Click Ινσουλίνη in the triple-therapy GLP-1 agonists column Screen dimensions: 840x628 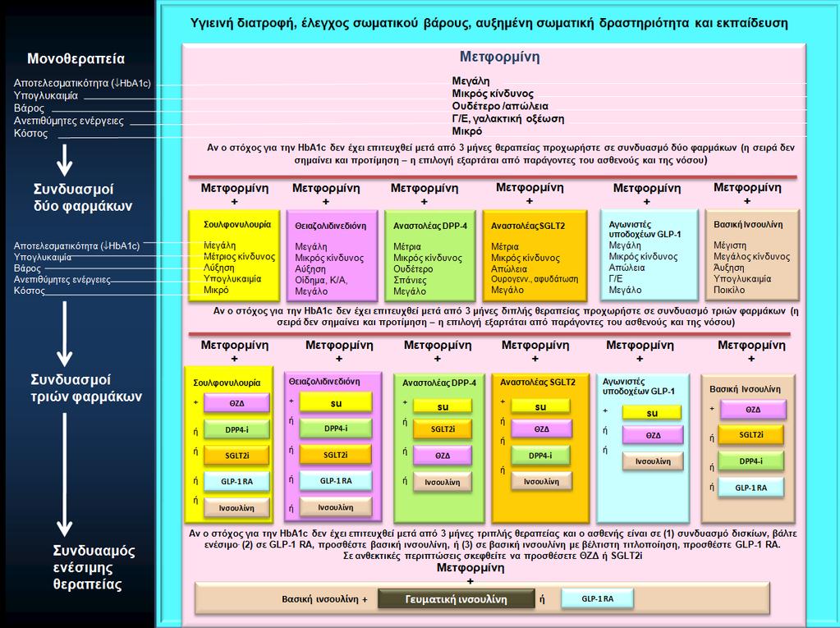653,461
